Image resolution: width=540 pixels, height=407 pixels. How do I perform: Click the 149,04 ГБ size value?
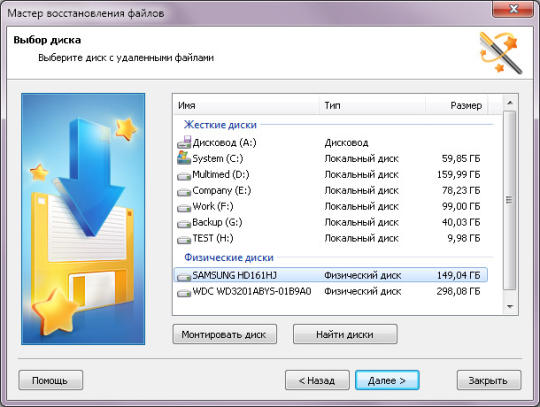(x=458, y=275)
